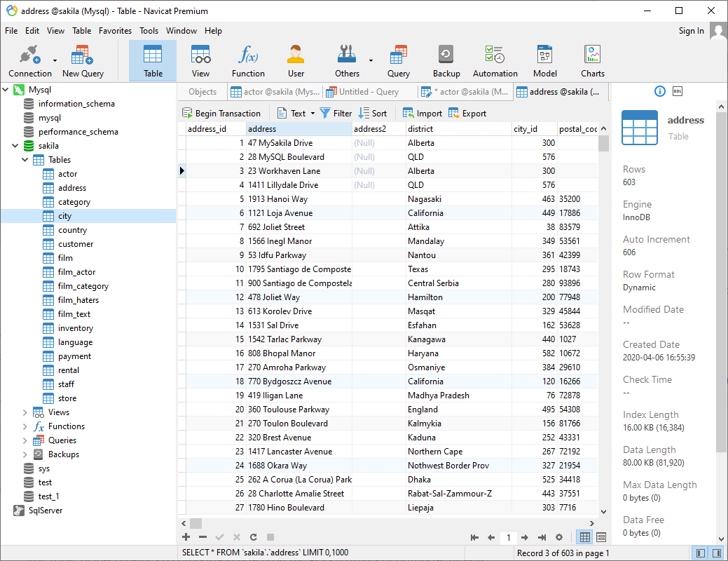Image resolution: width=728 pixels, height=561 pixels.
Task: Click the Export button
Action: (x=467, y=114)
